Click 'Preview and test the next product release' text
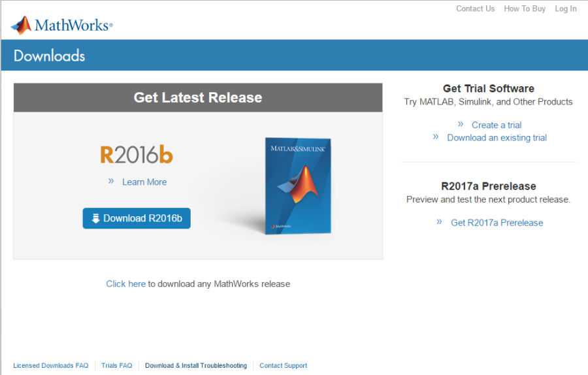Viewport: 588px width, 375px height. click(x=488, y=199)
